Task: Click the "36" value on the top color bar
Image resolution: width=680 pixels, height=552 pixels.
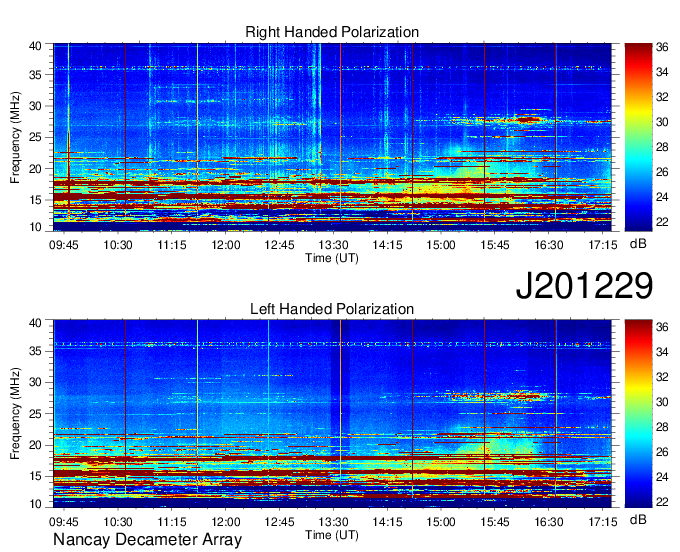Action: [x=662, y=47]
